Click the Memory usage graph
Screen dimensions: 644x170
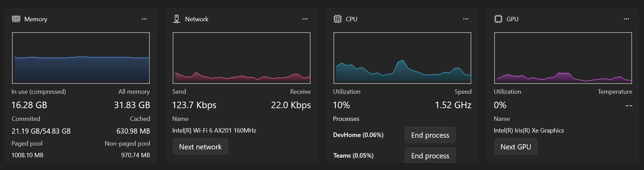[x=81, y=58]
